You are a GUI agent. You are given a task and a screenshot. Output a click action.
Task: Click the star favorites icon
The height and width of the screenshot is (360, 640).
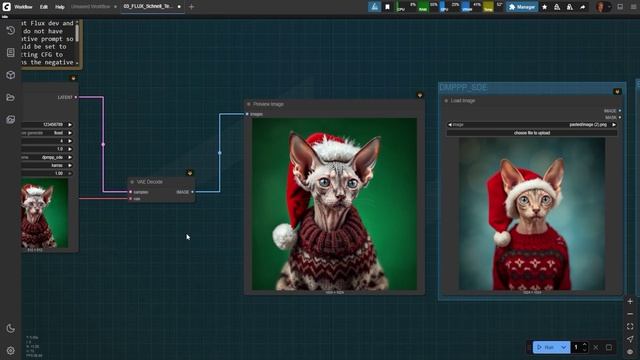click(x=544, y=7)
